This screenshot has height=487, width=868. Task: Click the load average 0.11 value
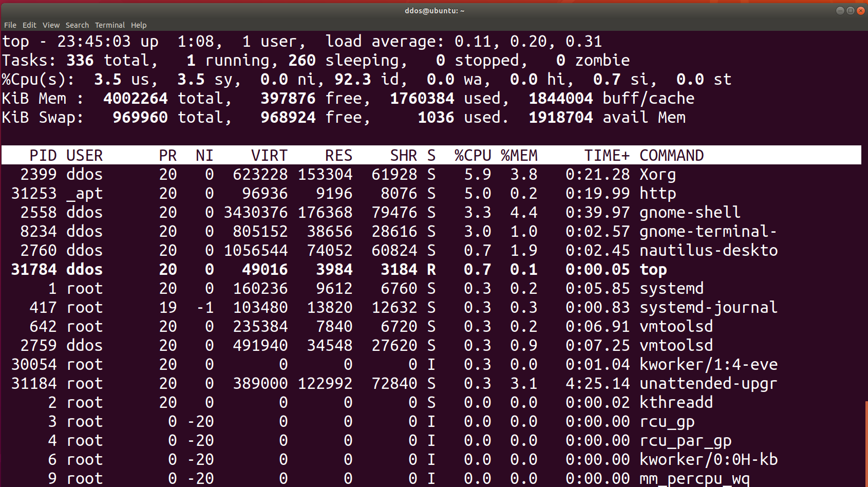click(473, 42)
